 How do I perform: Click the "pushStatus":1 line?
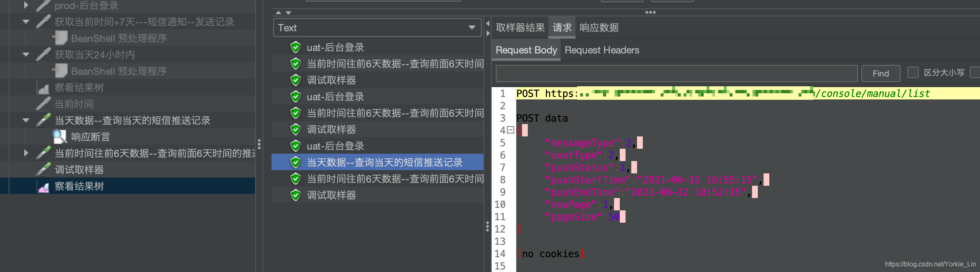pyautogui.click(x=591, y=167)
